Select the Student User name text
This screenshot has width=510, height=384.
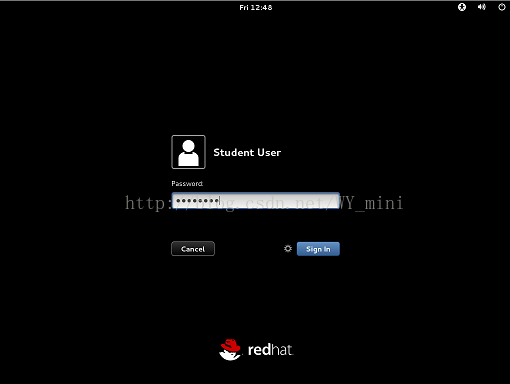[x=247, y=152]
